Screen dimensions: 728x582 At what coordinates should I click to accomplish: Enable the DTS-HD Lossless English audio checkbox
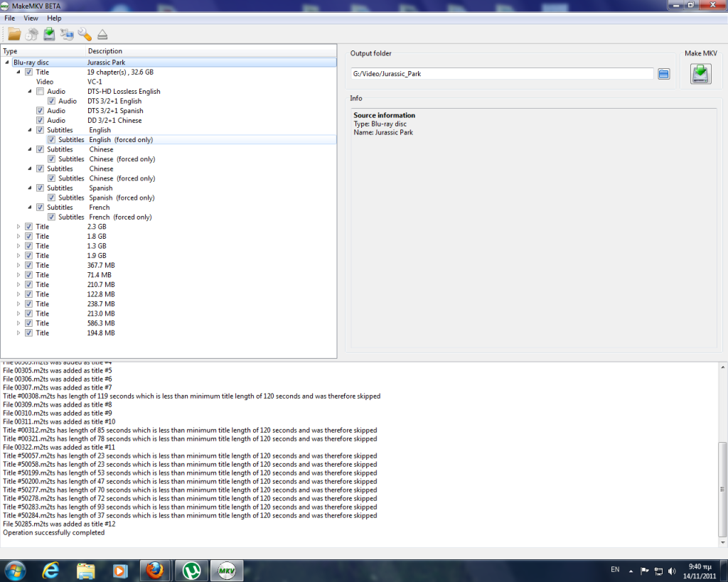click(40, 92)
